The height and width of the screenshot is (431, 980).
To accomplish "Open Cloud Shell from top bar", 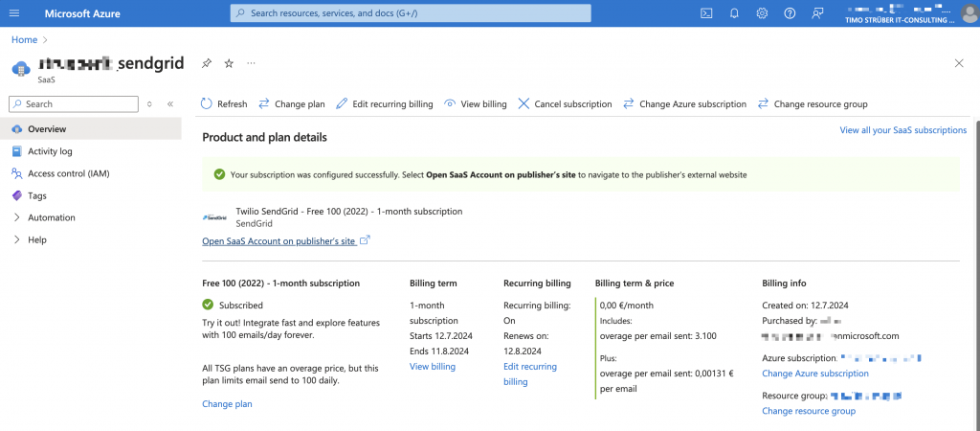I will [x=706, y=13].
